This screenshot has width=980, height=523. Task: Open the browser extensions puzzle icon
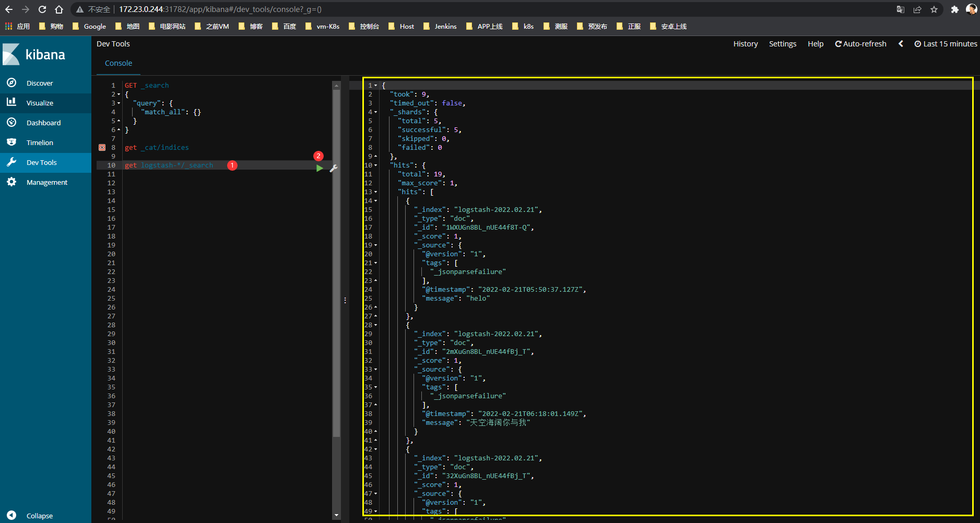(955, 9)
